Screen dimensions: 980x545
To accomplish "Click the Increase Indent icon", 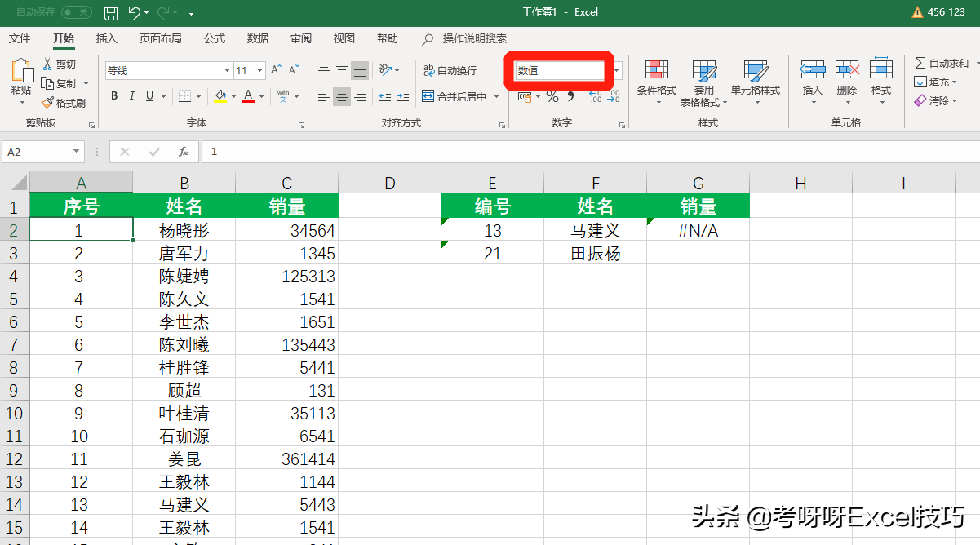I will coord(402,96).
